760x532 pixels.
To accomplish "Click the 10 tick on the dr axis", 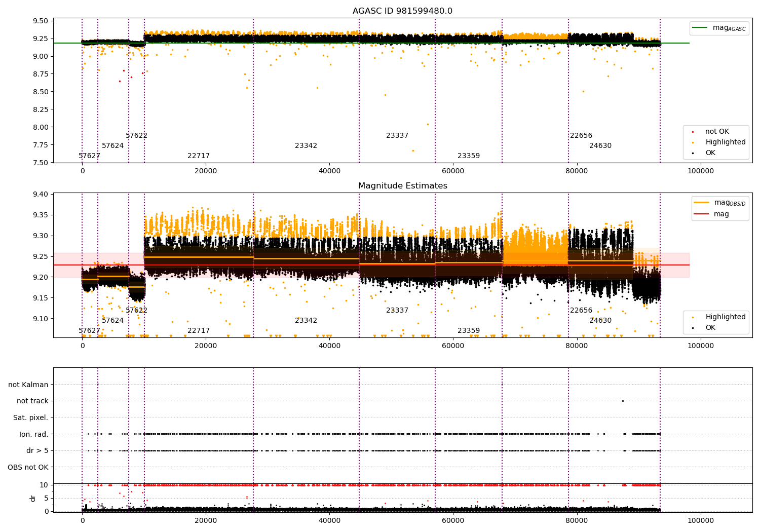I will point(44,485).
